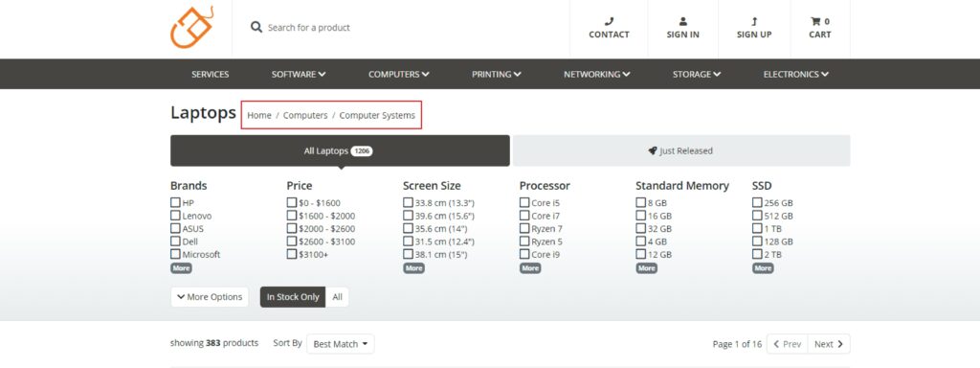Go to Next page arrow
Image resolution: width=980 pixels, height=368 pixels.
840,344
